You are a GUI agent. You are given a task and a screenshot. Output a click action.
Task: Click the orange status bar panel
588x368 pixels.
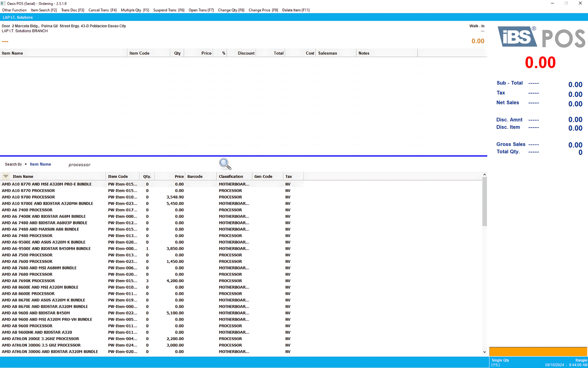click(538, 351)
